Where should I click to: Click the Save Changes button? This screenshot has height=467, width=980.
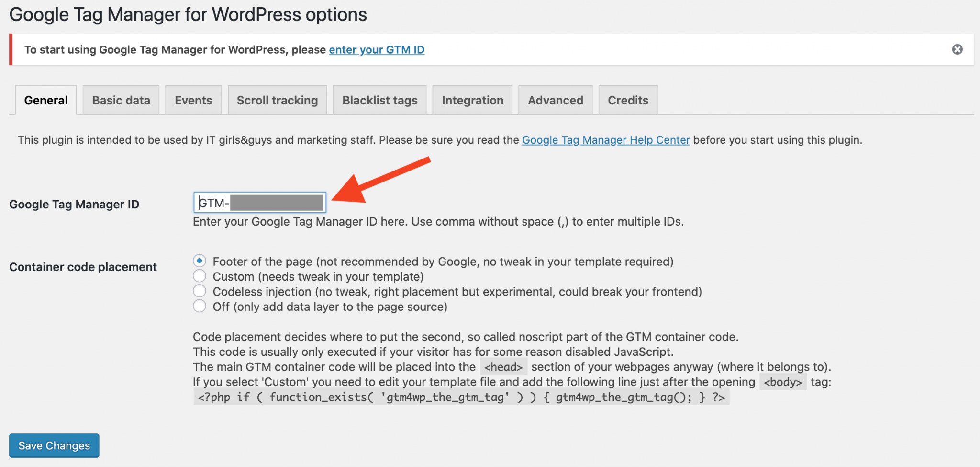54,445
